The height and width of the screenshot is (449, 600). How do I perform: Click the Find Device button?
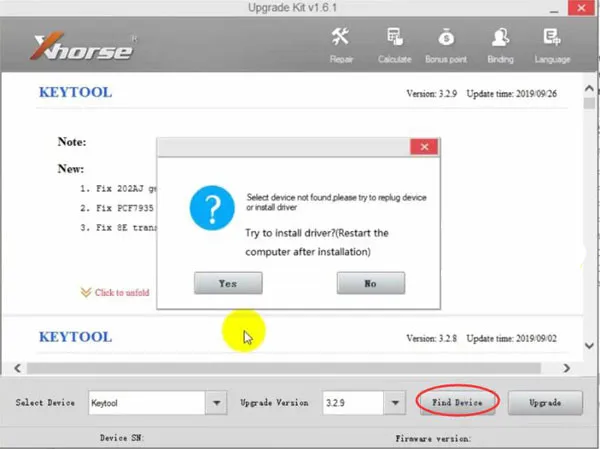tap(457, 402)
